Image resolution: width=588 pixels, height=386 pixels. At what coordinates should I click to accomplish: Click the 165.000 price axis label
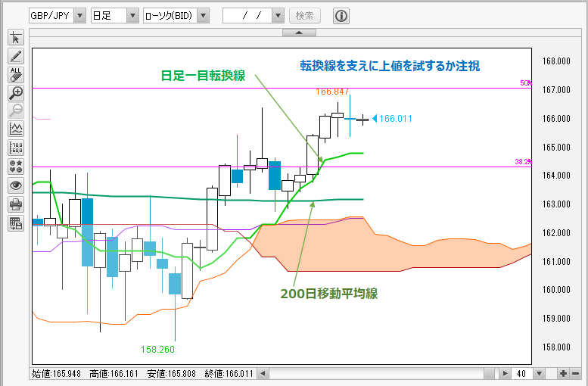coord(556,147)
